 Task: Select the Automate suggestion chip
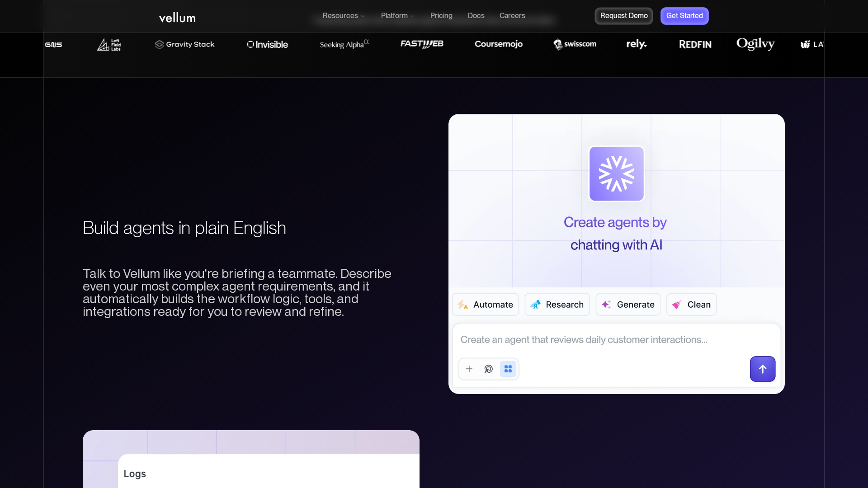[486, 305]
